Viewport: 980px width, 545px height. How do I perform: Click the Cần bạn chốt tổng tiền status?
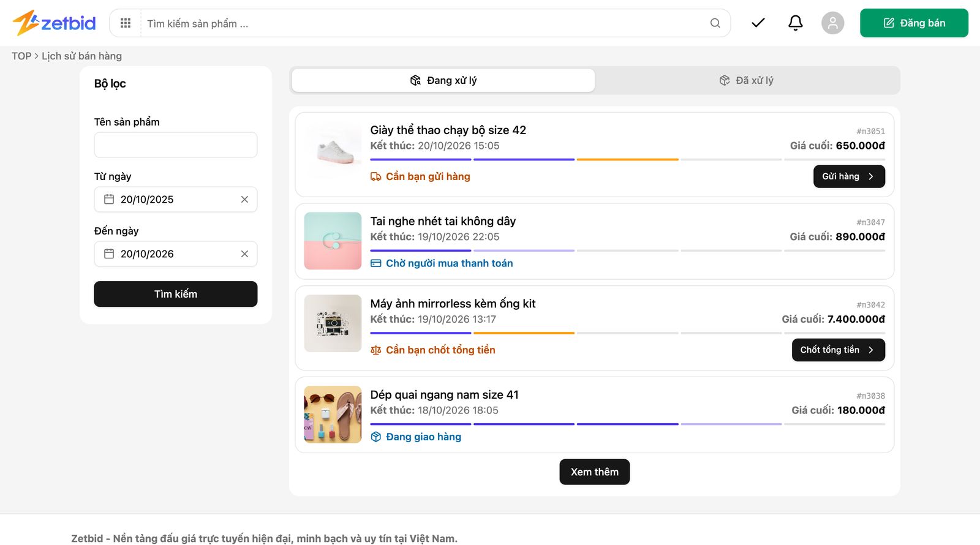click(x=433, y=350)
